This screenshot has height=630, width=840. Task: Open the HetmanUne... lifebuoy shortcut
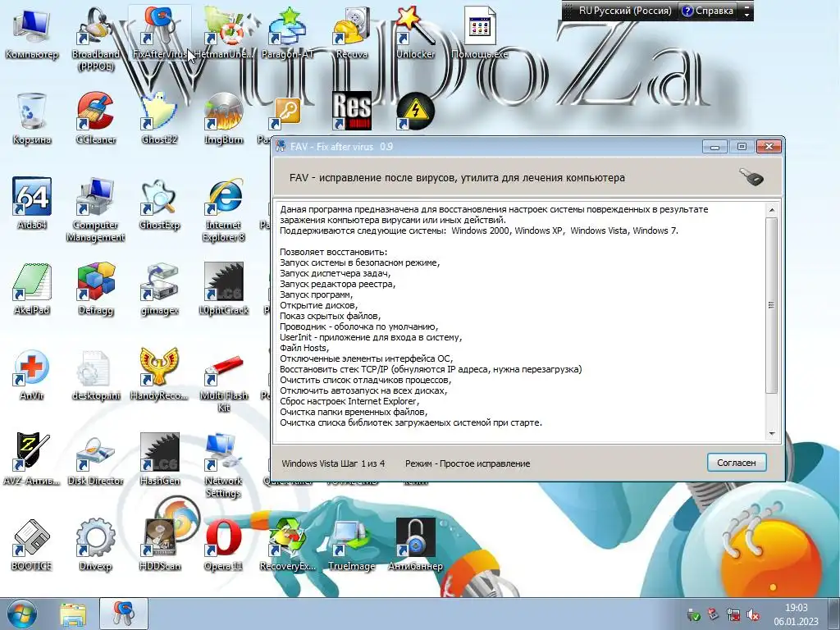point(223,33)
